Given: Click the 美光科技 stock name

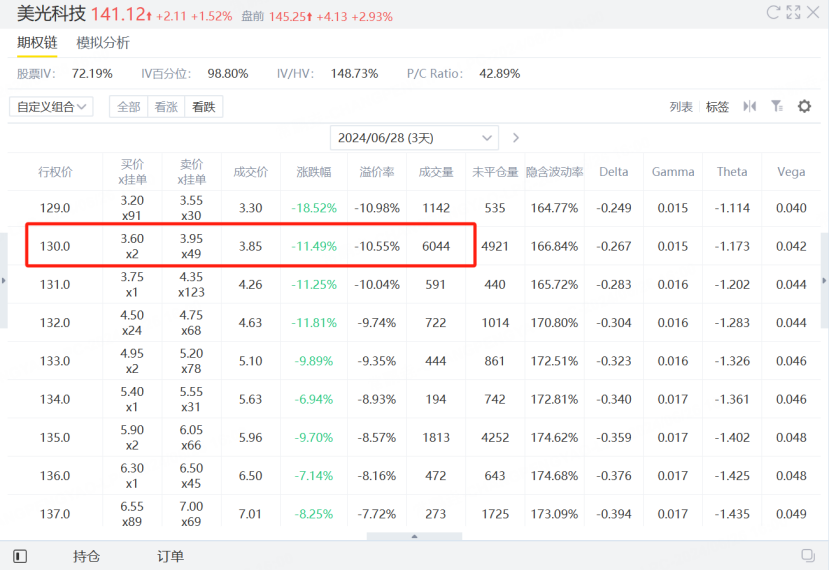Looking at the screenshot, I should (51, 14).
